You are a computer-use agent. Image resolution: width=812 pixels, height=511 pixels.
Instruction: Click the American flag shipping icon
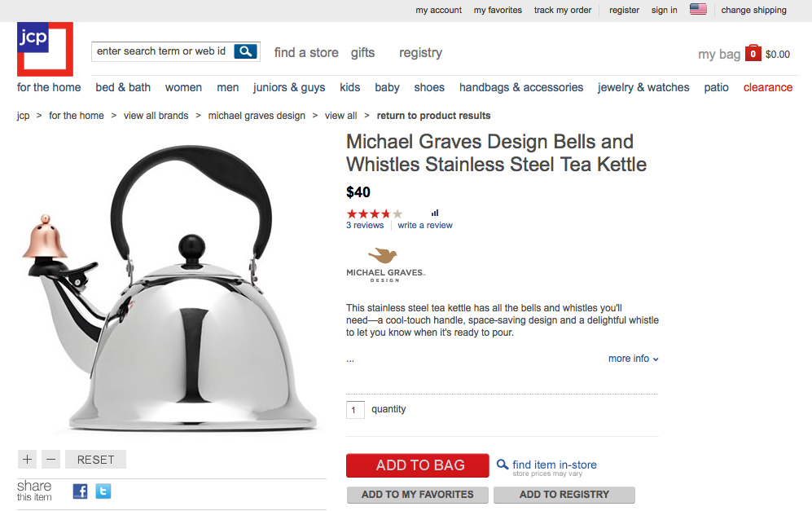697,10
